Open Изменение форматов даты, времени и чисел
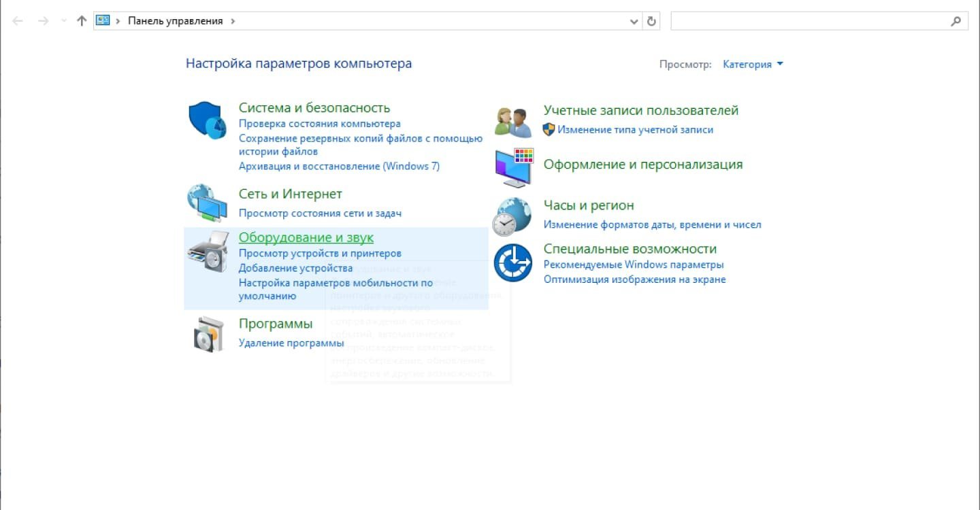 coord(653,224)
